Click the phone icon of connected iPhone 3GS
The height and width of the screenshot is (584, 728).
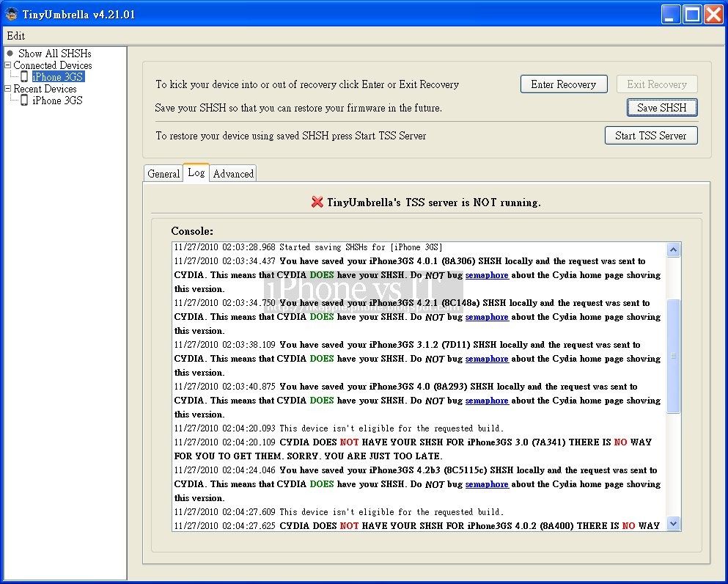24,76
